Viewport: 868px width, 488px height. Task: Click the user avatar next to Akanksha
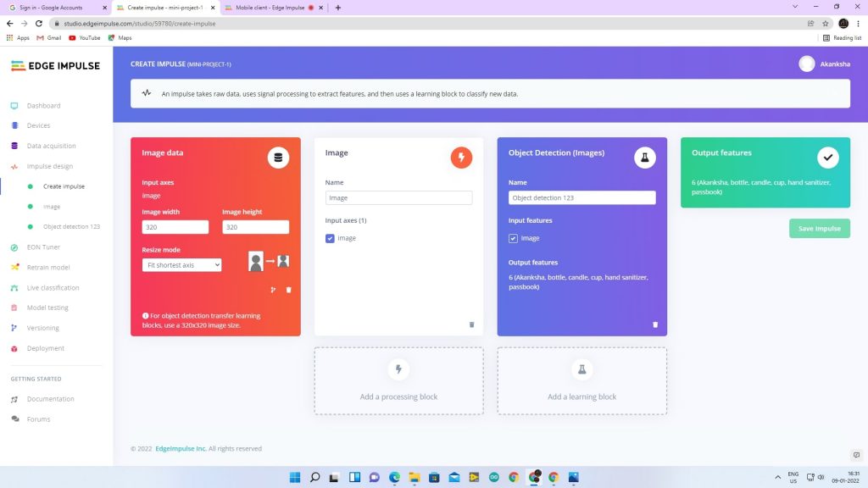[x=807, y=64]
